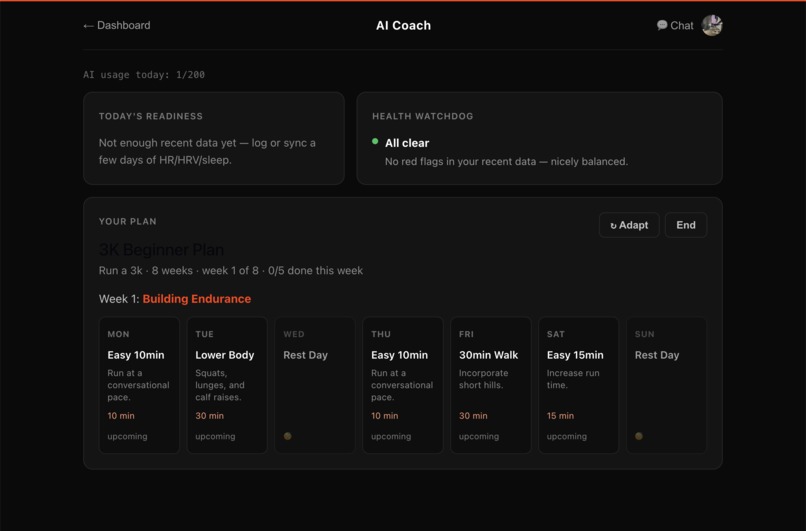Select the Sunday Rest Day card
The height and width of the screenshot is (531, 806).
click(x=667, y=385)
